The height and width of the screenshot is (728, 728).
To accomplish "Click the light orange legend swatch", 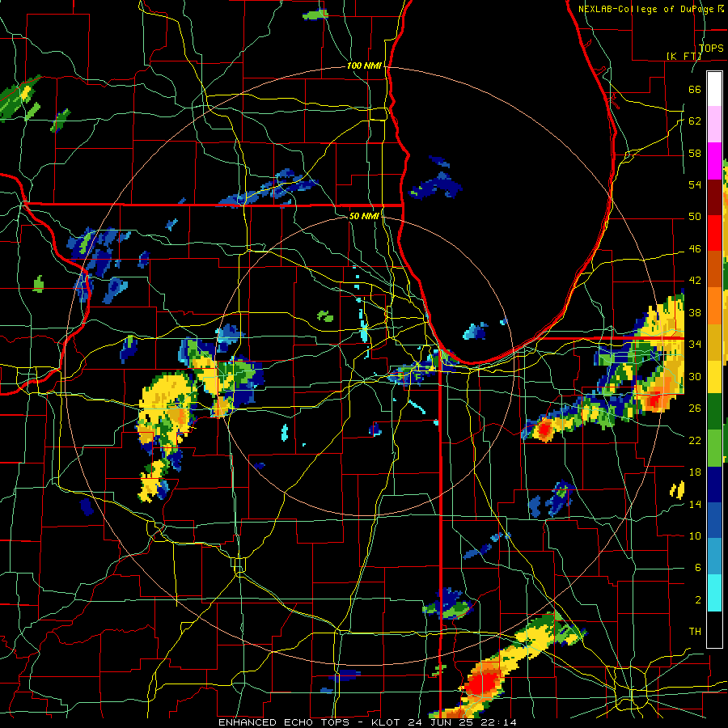I will (714, 305).
